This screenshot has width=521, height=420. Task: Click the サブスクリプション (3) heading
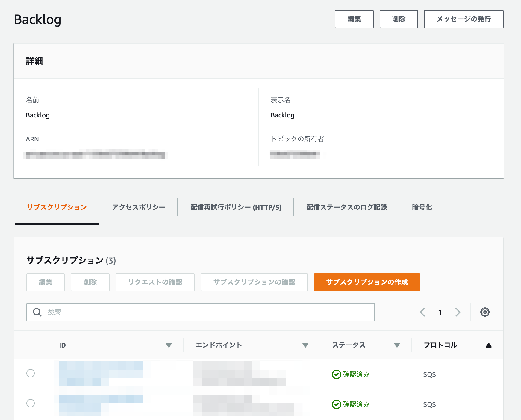[x=71, y=260]
